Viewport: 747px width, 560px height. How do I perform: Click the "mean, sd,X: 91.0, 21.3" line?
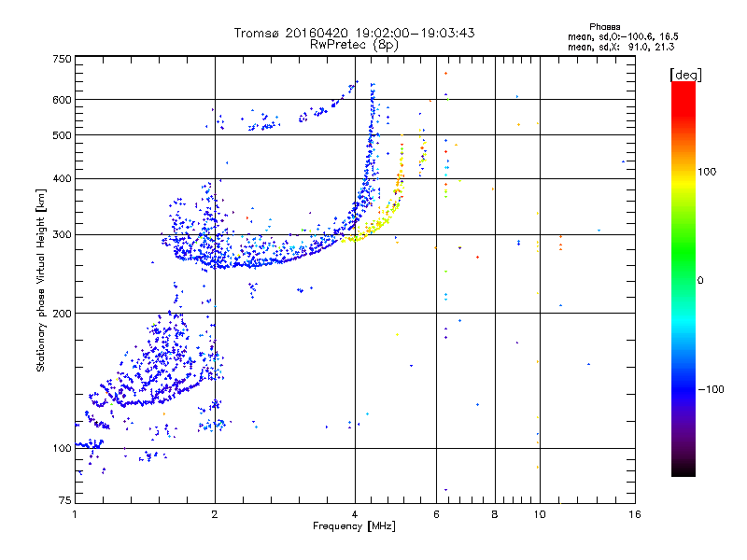(x=621, y=47)
